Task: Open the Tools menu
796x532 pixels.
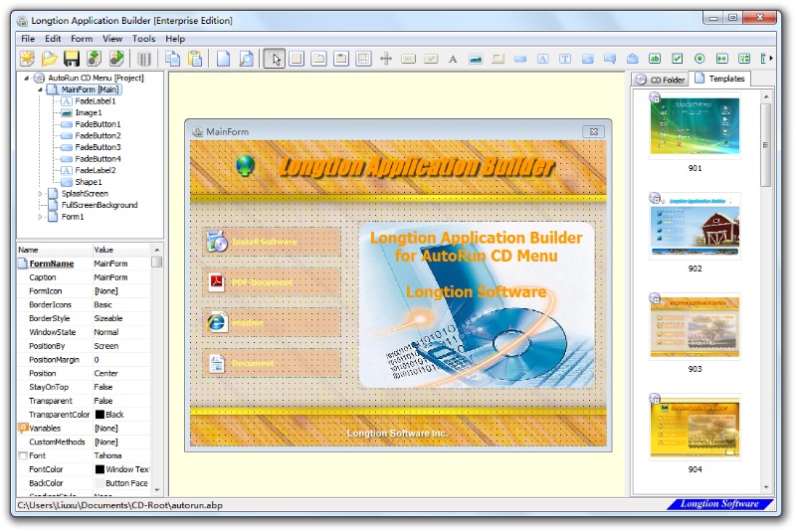Action: [x=143, y=39]
